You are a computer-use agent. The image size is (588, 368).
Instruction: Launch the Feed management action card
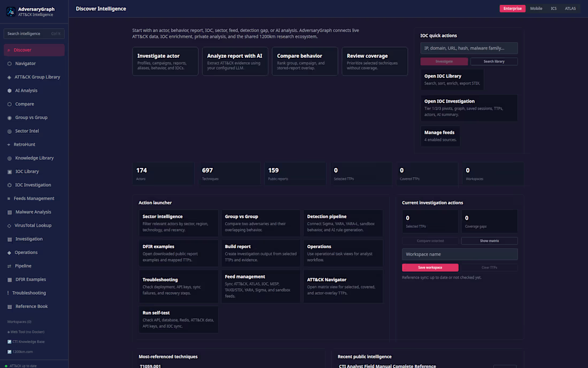coord(261,286)
